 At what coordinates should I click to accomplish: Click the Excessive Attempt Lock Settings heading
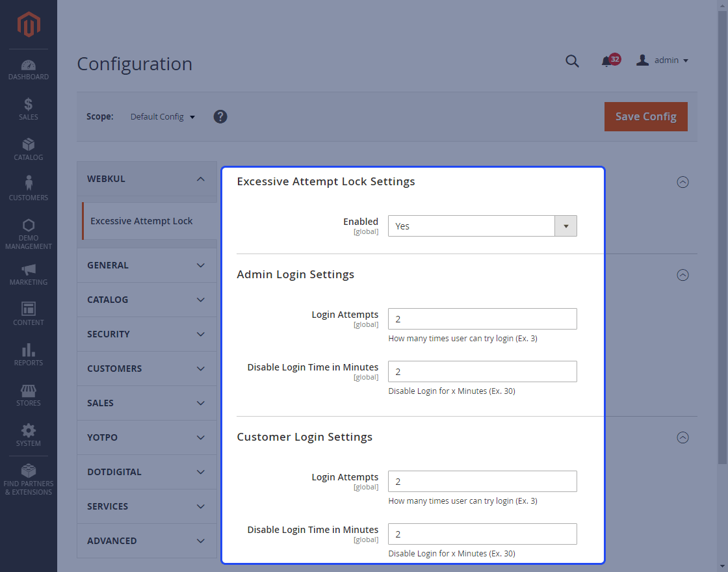326,181
